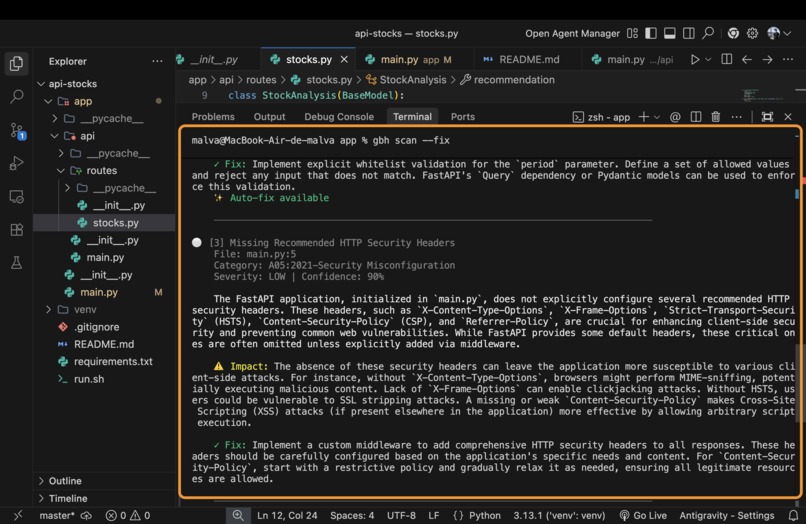Open the Search view in activity bar
The height and width of the screenshot is (524, 806).
point(16,96)
